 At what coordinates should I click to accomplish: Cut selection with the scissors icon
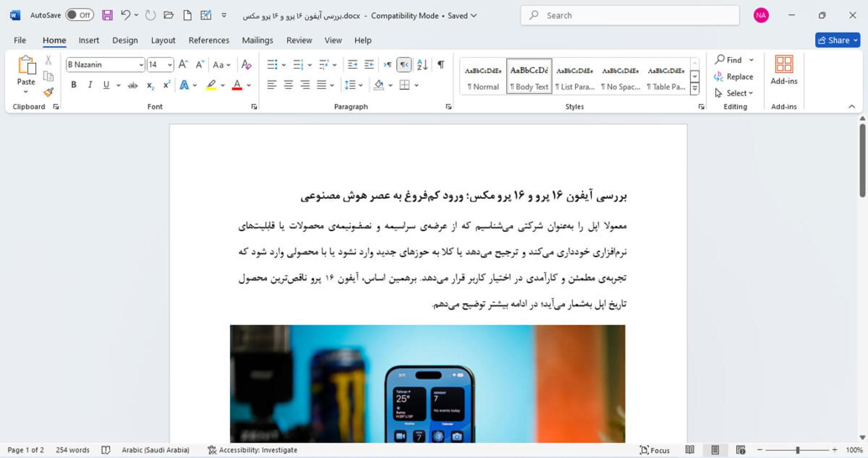point(48,60)
